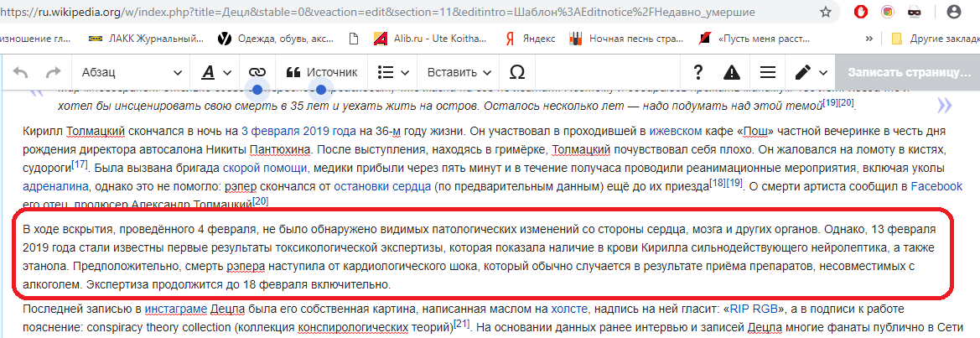Bookmark this page with the star icon

826,11
